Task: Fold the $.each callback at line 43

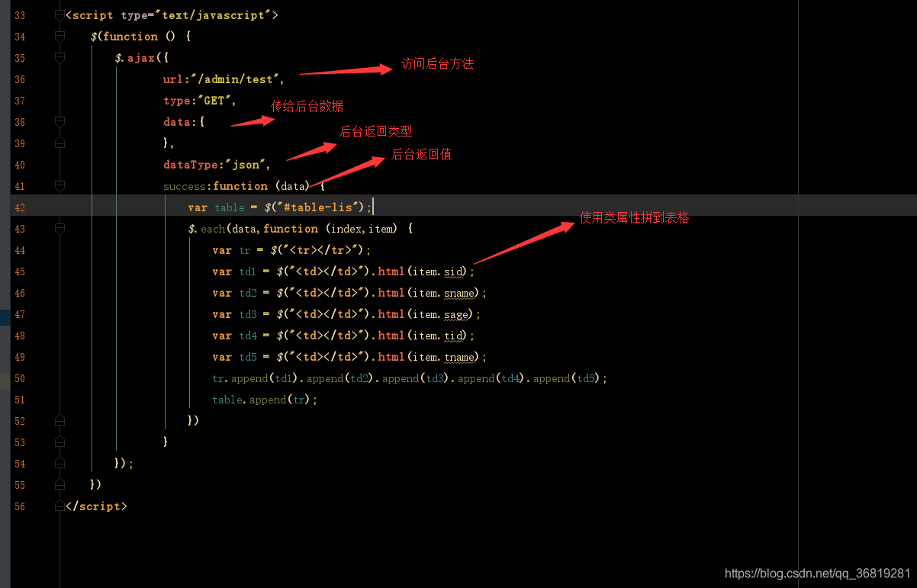Action: click(x=60, y=229)
